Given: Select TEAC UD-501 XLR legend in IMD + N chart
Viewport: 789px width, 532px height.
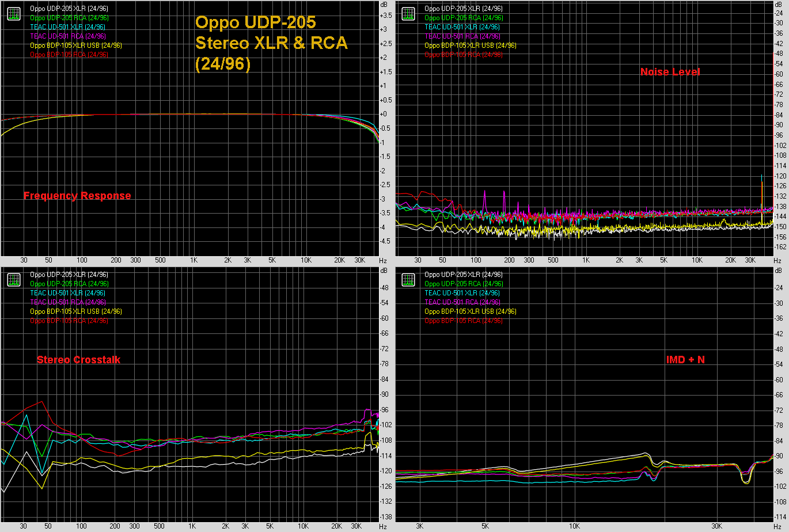Looking at the screenshot, I should [462, 293].
